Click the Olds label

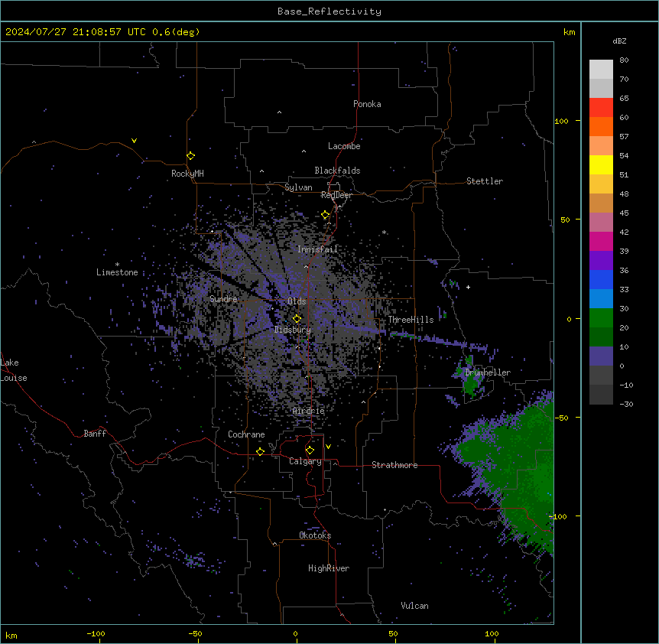pos(297,301)
